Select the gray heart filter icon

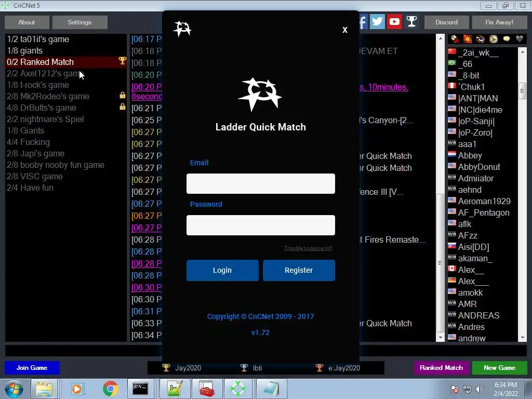point(519,39)
